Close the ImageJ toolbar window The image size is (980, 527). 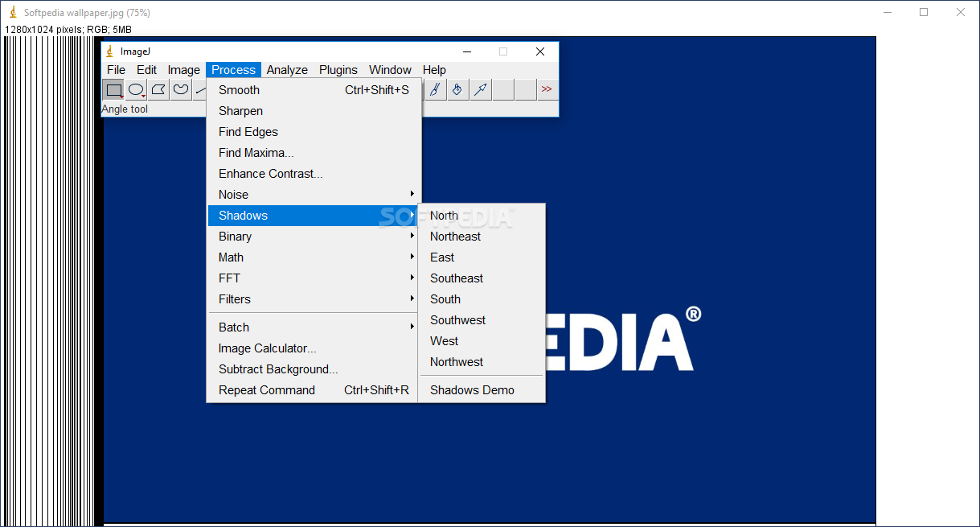click(540, 51)
